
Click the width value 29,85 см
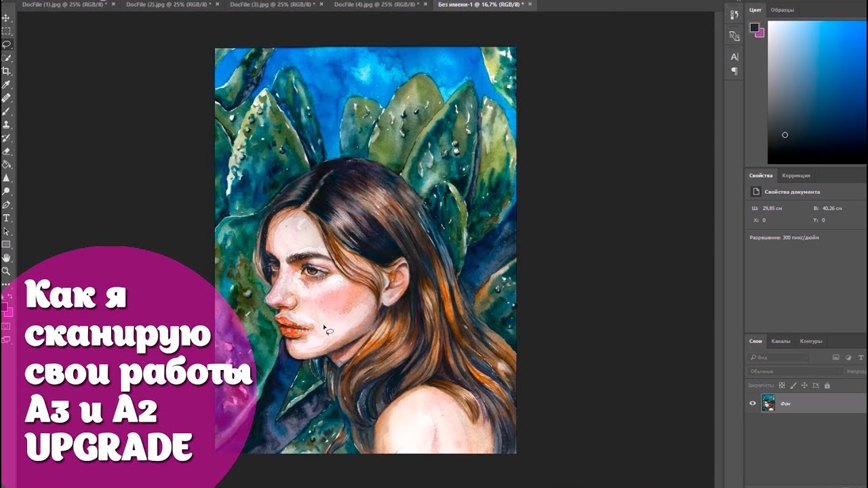(774, 209)
